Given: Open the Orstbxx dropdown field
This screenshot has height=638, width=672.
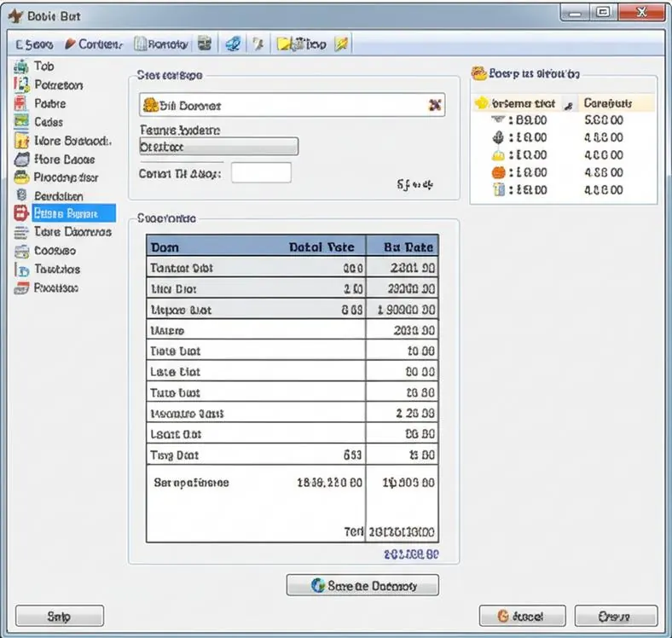Looking at the screenshot, I should [x=218, y=147].
